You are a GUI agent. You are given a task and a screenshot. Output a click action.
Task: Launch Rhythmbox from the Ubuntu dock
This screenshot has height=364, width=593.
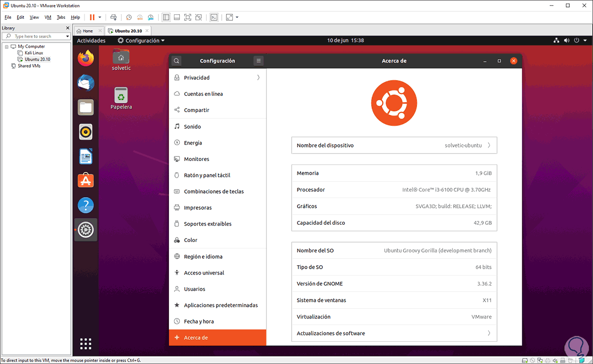click(86, 132)
